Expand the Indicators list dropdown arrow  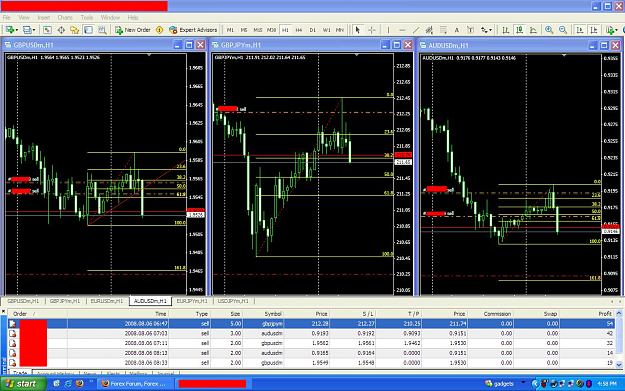(x=617, y=30)
